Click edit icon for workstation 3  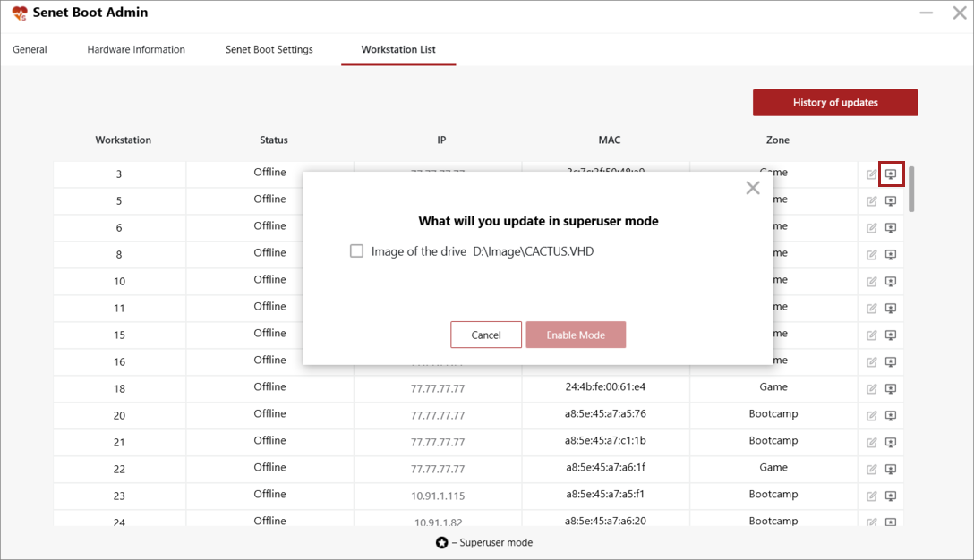(872, 174)
